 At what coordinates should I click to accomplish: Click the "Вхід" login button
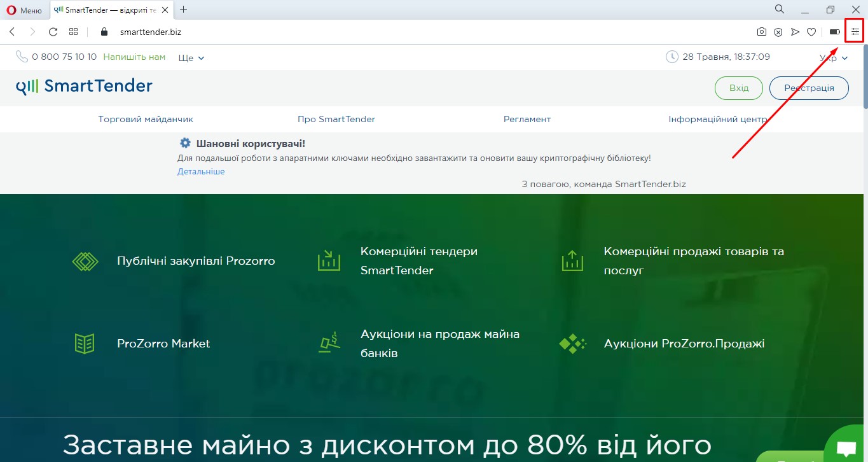coord(738,88)
